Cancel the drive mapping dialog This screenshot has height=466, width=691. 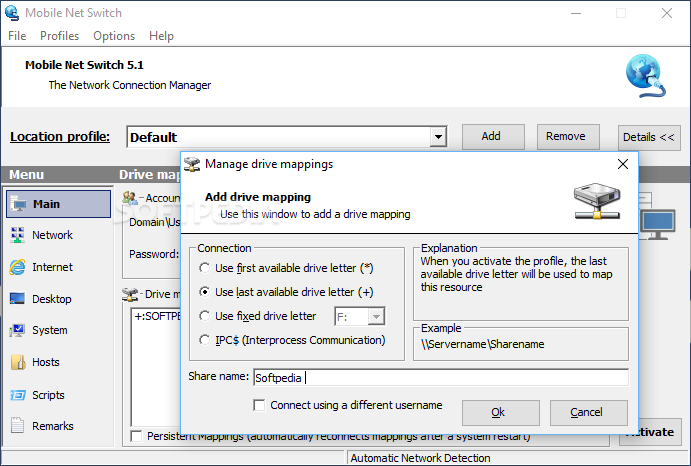click(586, 412)
